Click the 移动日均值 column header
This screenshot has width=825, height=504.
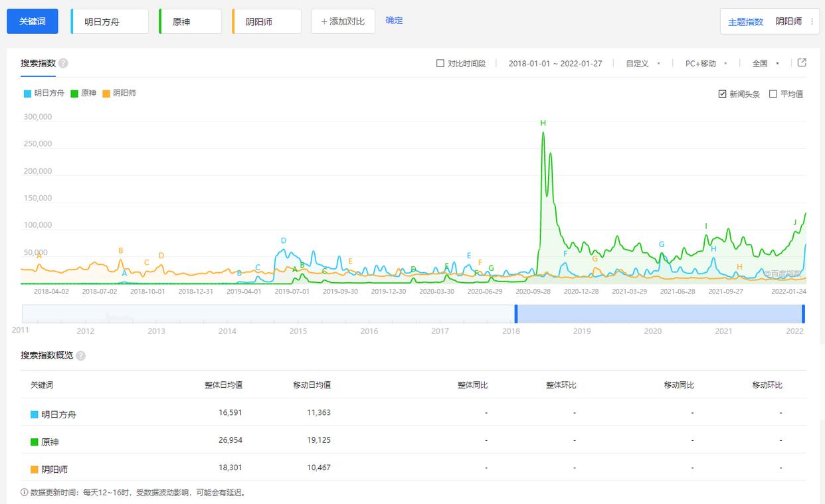(x=312, y=385)
